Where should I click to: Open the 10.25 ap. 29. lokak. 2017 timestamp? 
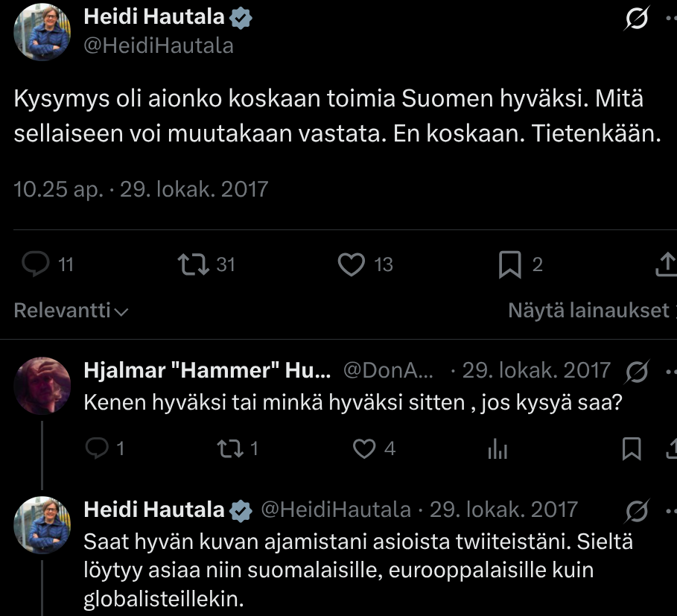141,188
